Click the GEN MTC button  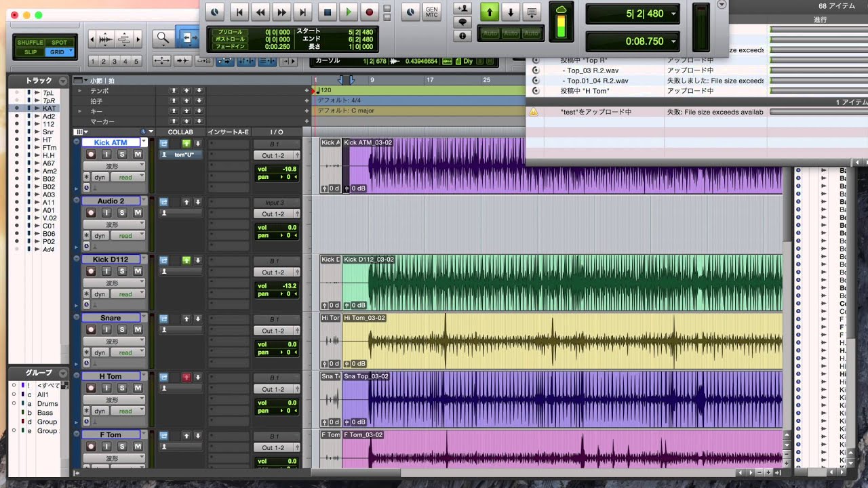(431, 12)
